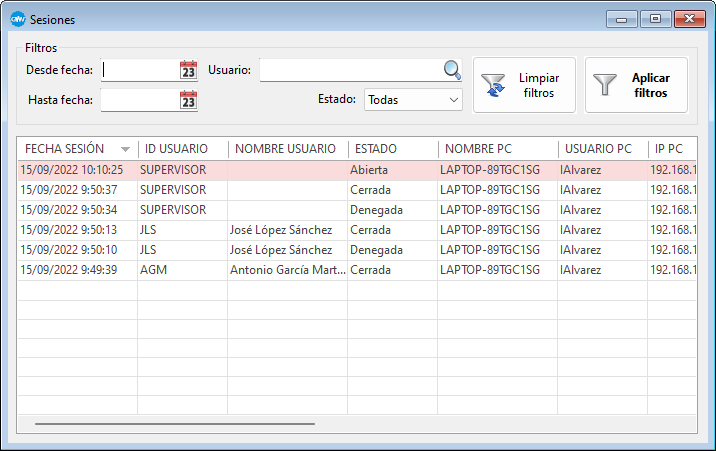This screenshot has width=716, height=451.
Task: Open the Hasta fecha calendar picker
Action: (188, 100)
